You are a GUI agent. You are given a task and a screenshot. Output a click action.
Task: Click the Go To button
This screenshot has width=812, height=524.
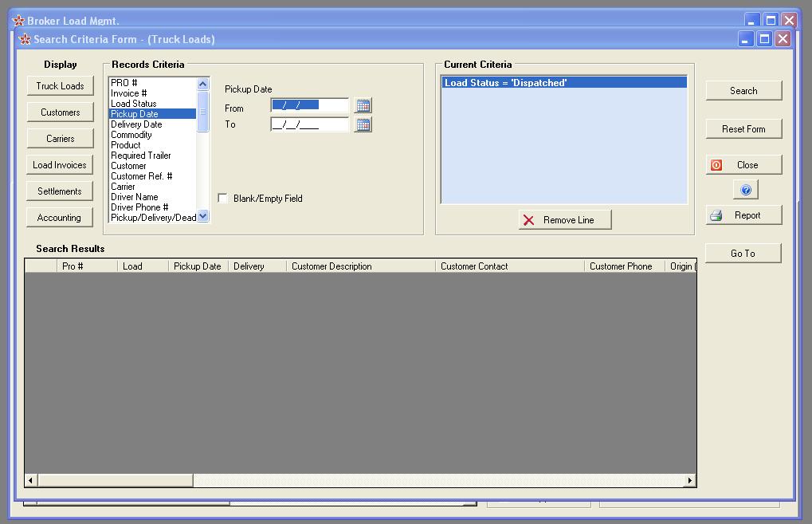click(743, 253)
